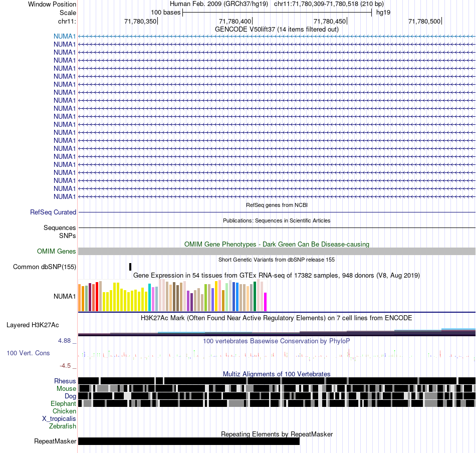Image resolution: width=476 pixels, height=453 pixels.
Task: Click the X_tropicalis alignment label
Action: coord(59,418)
